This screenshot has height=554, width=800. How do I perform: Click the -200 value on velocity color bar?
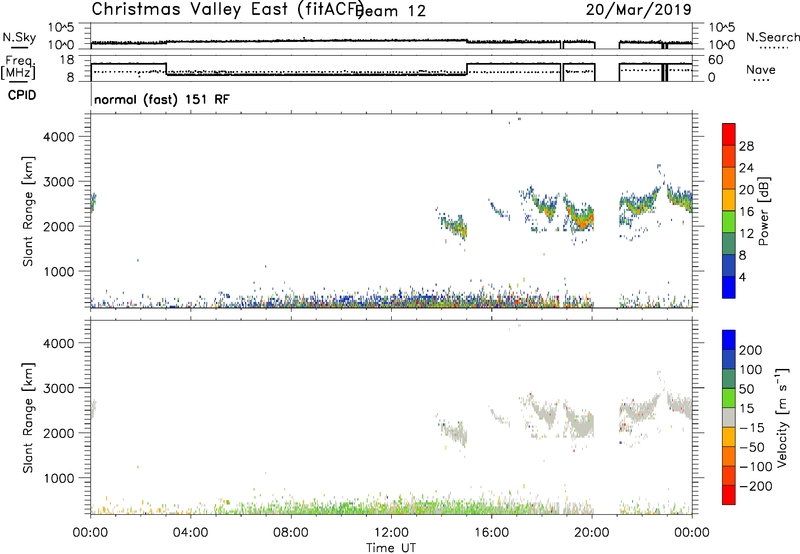tap(756, 486)
